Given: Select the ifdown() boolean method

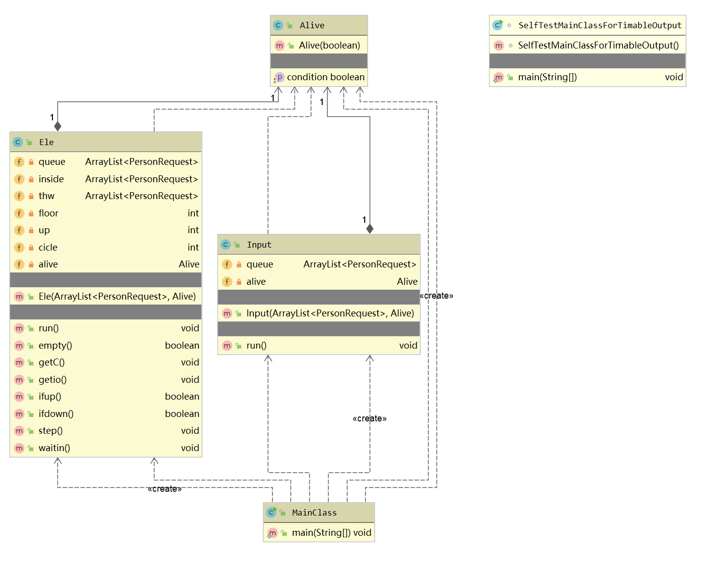Looking at the screenshot, I should 106,414.
